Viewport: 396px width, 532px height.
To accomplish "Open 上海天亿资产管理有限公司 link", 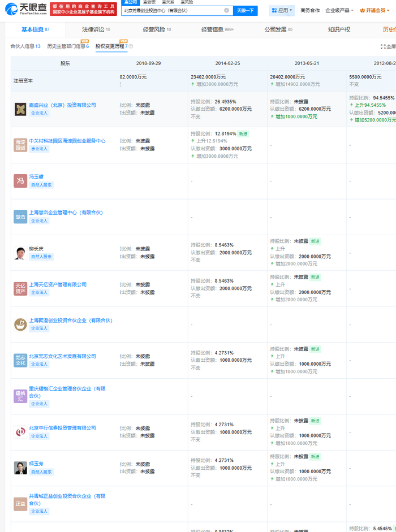I will (58, 285).
